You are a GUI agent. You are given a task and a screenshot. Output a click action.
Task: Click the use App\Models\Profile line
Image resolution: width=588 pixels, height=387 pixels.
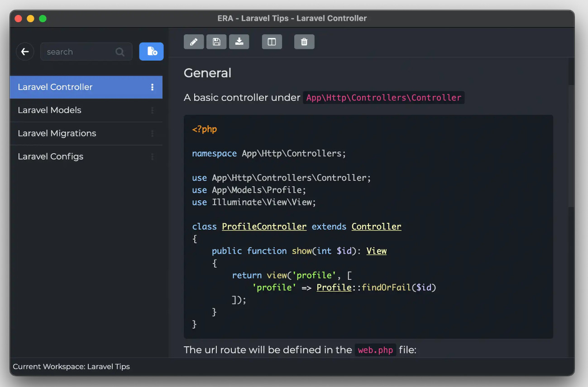(249, 190)
